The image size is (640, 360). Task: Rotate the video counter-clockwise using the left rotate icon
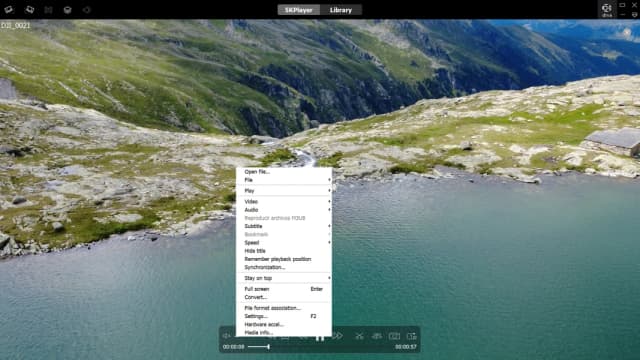[9, 9]
